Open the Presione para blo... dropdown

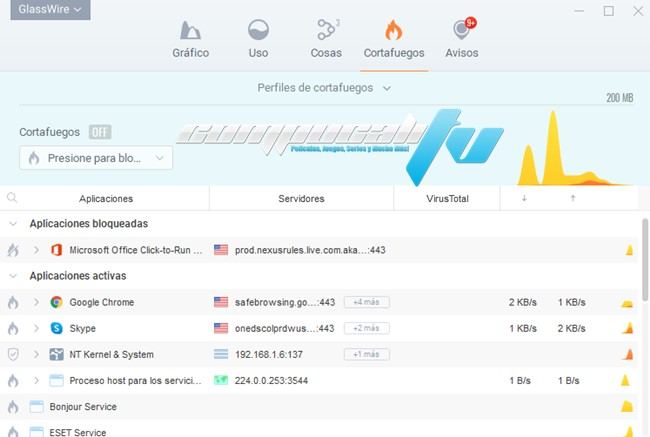[x=96, y=158]
